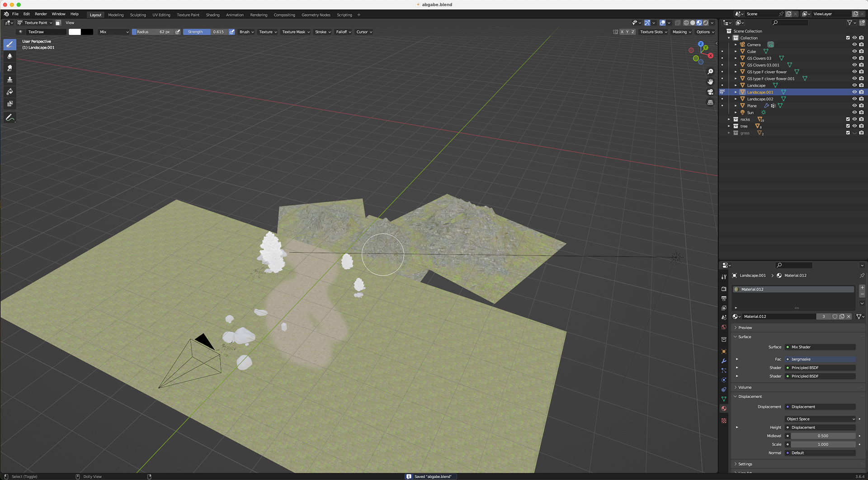The image size is (868, 480).
Task: Toggle radius pressure sensitivity button
Action: tap(178, 32)
